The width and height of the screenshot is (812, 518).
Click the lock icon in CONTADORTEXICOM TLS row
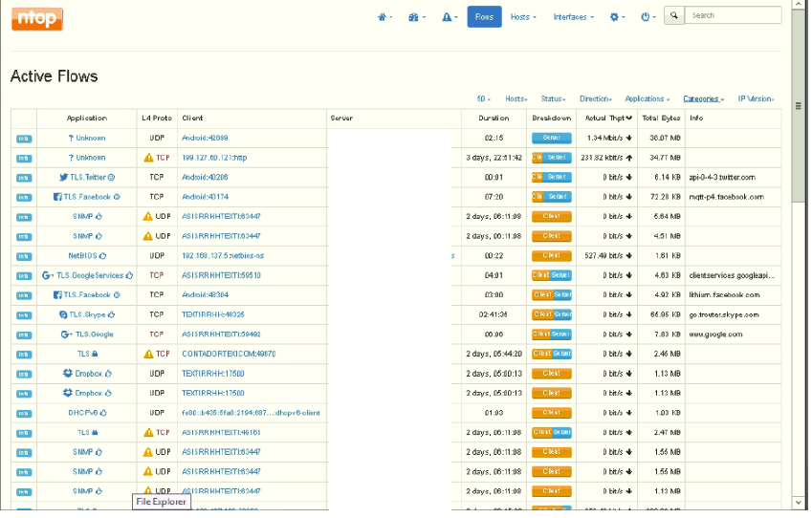pyautogui.click(x=95, y=355)
